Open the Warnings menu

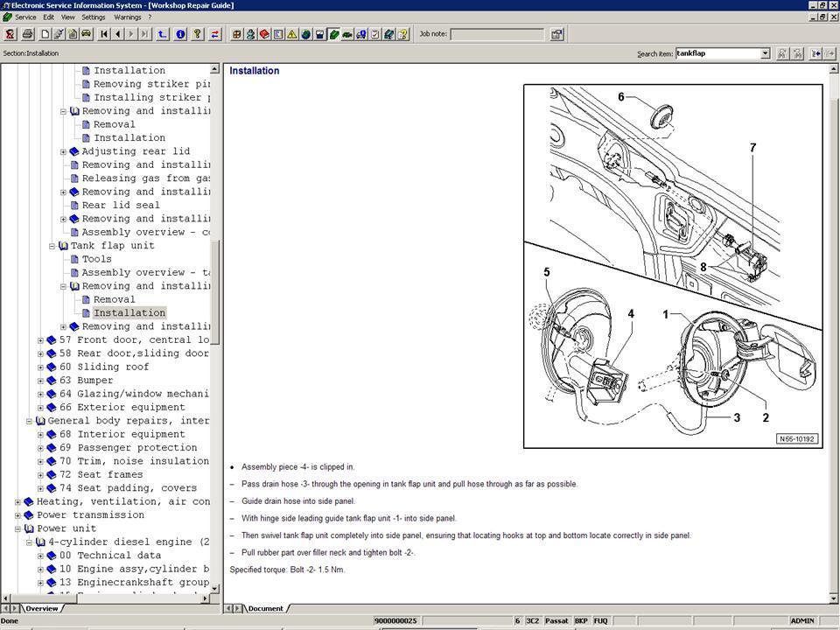tap(127, 17)
